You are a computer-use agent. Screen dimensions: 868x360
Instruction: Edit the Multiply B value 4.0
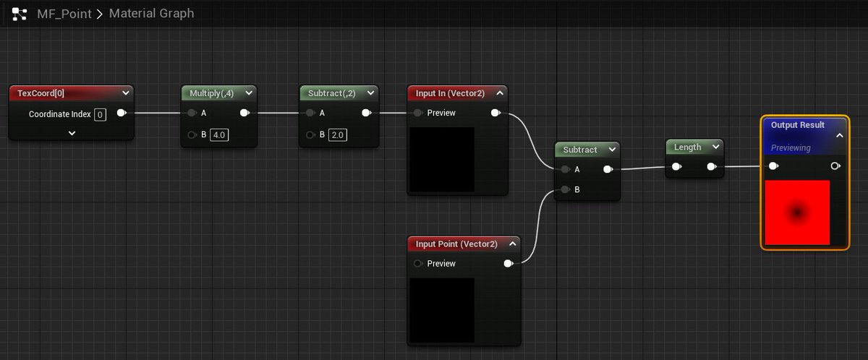219,134
